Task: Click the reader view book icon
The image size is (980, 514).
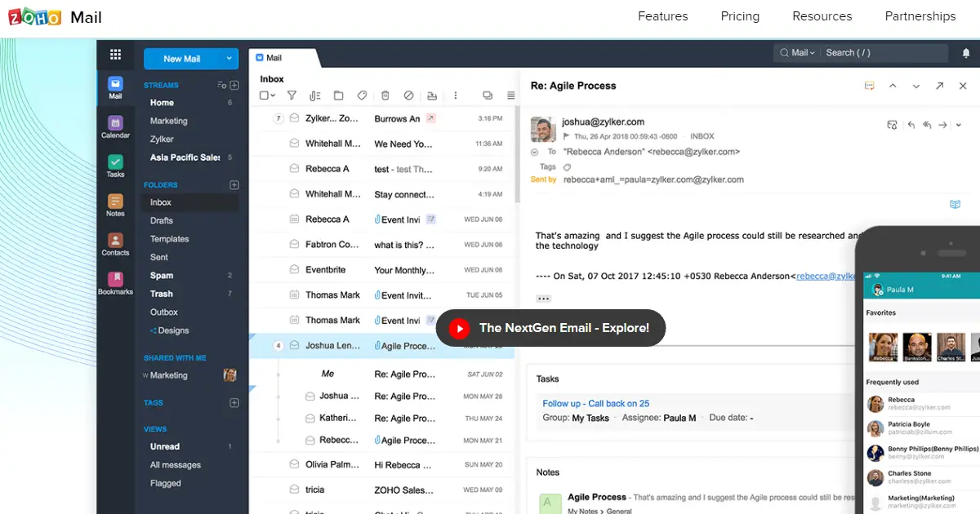Action: click(x=955, y=204)
